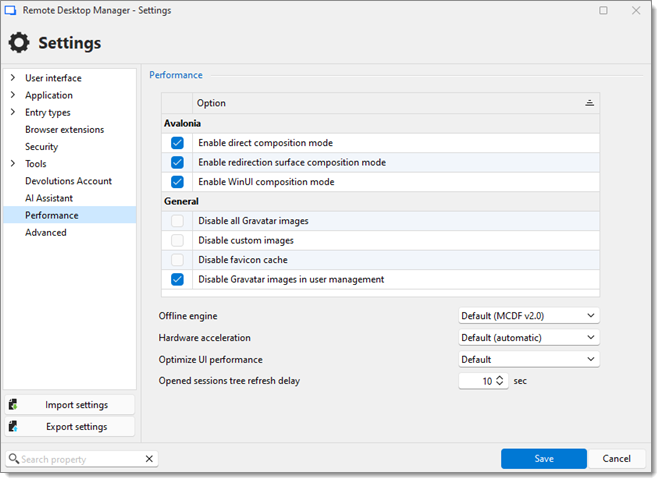Viewport: 662px width, 483px height.
Task: Click the Hardware acceleration label
Action: click(205, 338)
